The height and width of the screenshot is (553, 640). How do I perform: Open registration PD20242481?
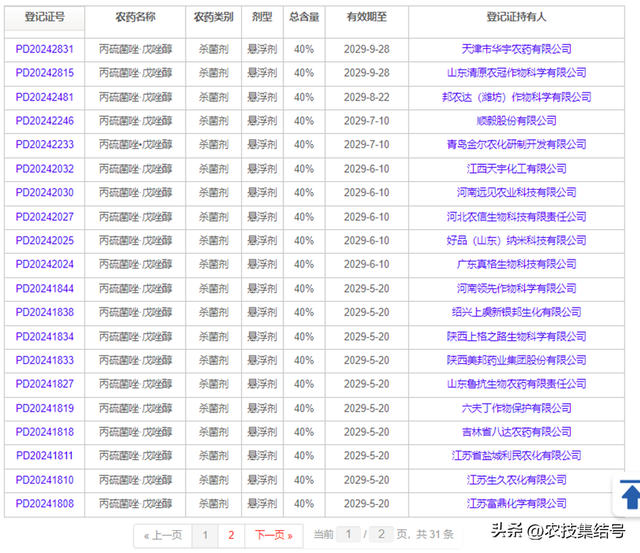(x=44, y=97)
